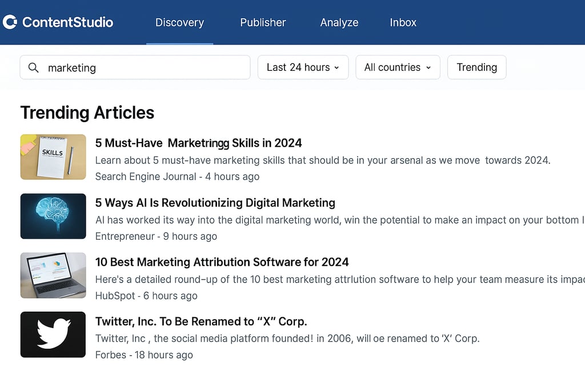Open the 5 Must-Have Marketing Skills article

coord(198,143)
